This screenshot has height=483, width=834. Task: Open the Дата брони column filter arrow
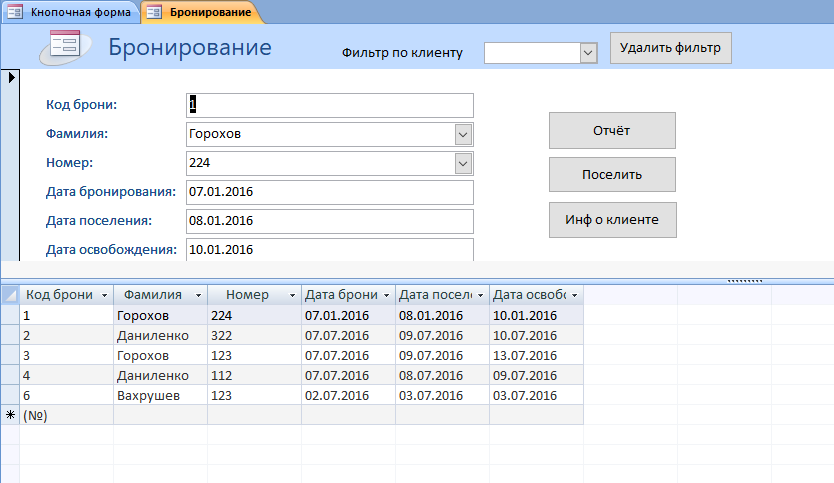386,295
